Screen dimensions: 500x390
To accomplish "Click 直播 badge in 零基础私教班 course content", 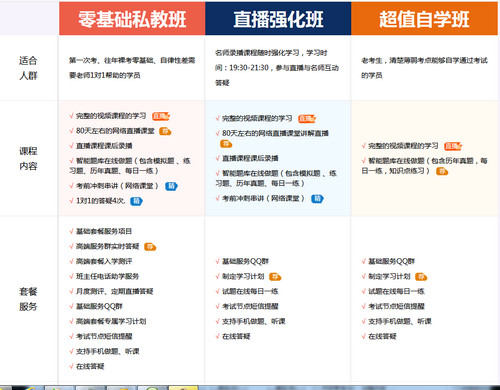I will [161, 116].
